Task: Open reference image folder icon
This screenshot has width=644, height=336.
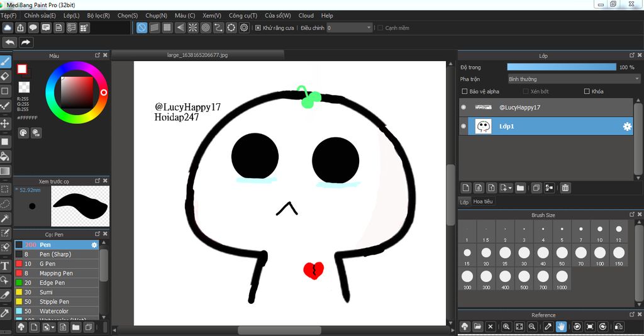Action: [477, 327]
